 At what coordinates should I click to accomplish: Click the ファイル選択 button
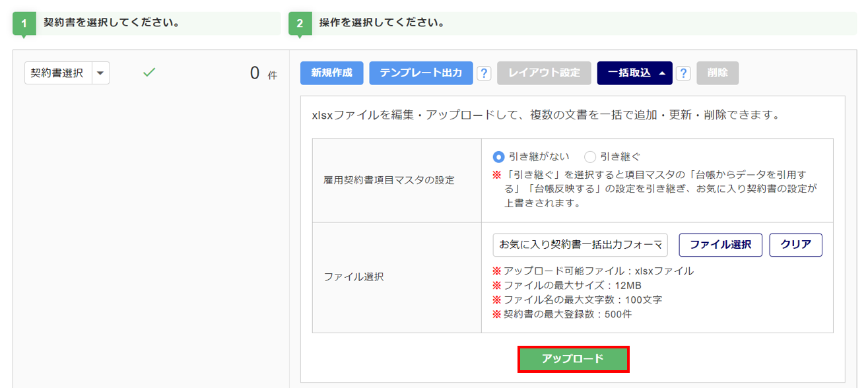coord(720,245)
